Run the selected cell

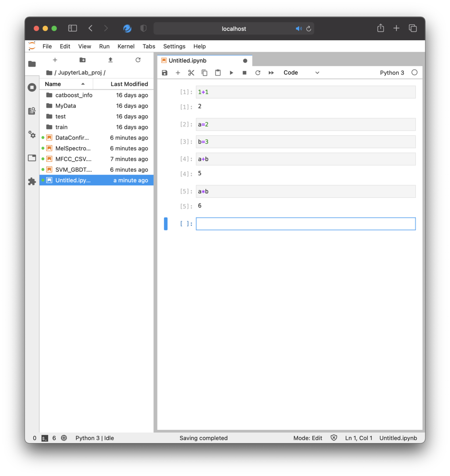pyautogui.click(x=231, y=73)
